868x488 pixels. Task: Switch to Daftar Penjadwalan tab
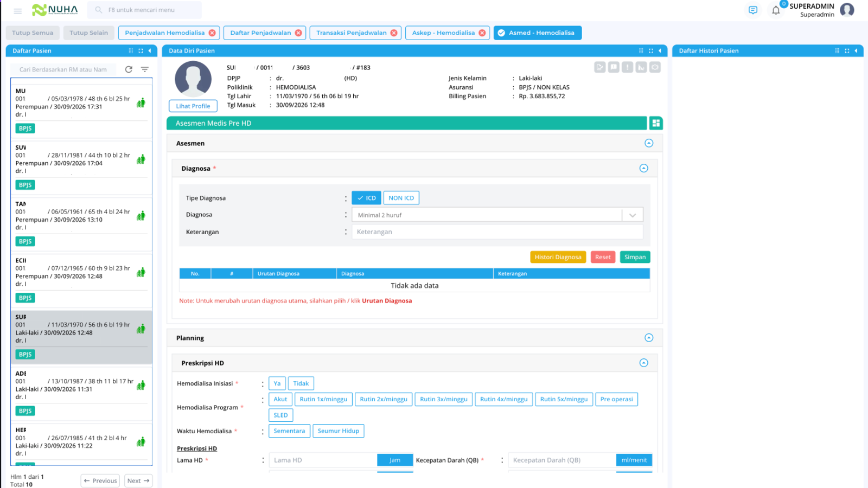click(260, 33)
